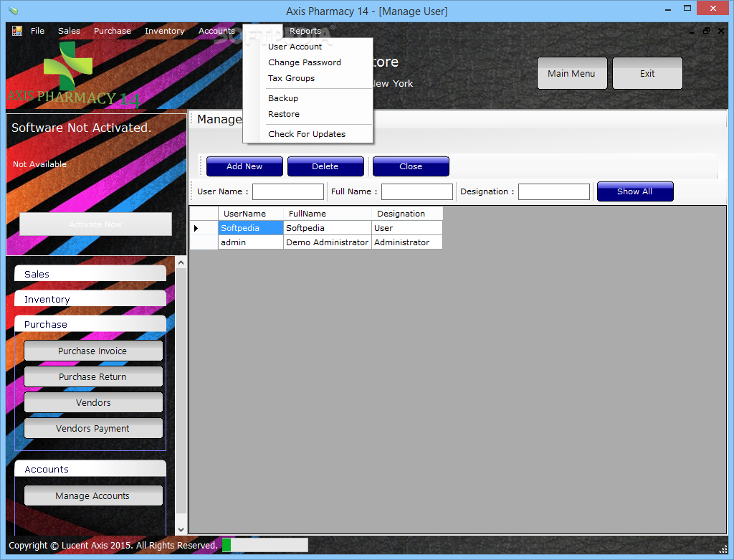Expand the Inventory sidebar section
This screenshot has width=734, height=560.
[x=90, y=299]
